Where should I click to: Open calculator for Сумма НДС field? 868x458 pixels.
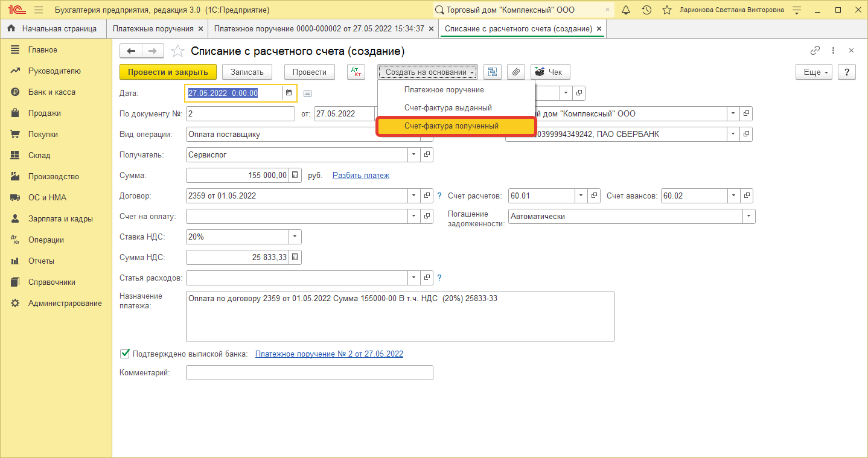tap(295, 258)
